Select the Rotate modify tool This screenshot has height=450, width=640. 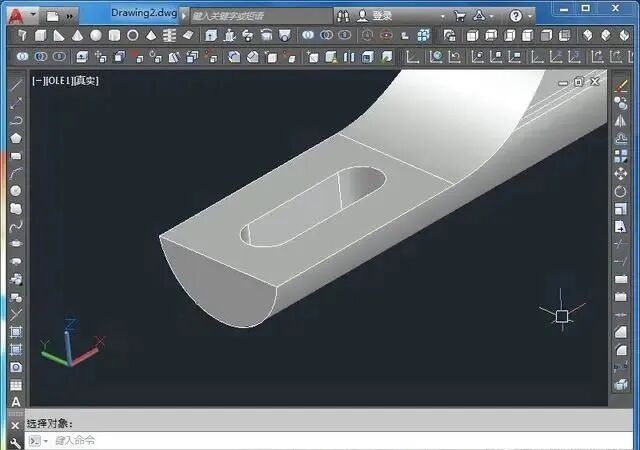tap(621, 191)
